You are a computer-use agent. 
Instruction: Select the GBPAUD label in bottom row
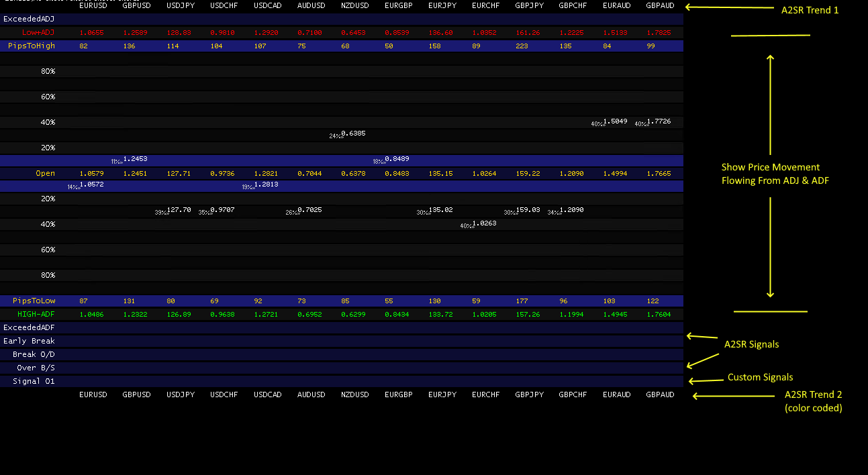[660, 395]
